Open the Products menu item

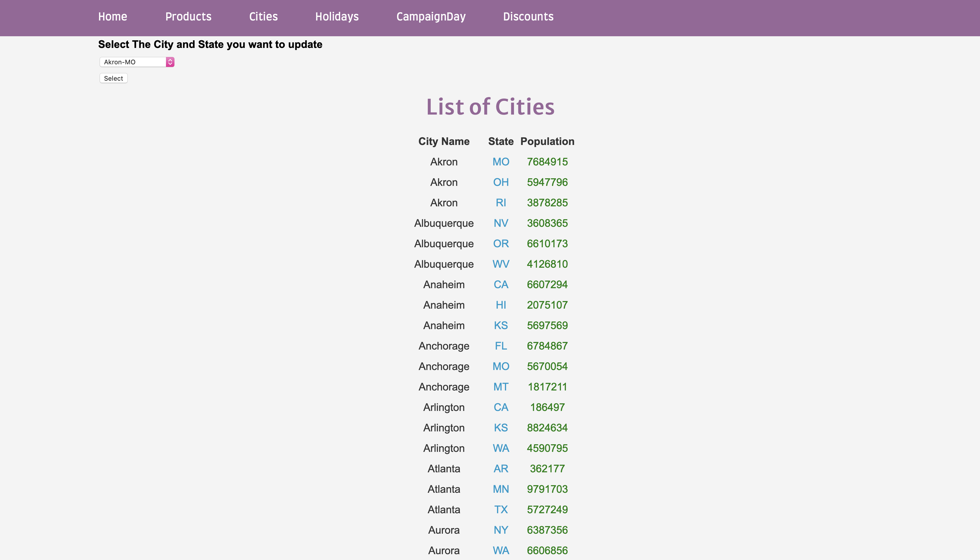(x=188, y=17)
